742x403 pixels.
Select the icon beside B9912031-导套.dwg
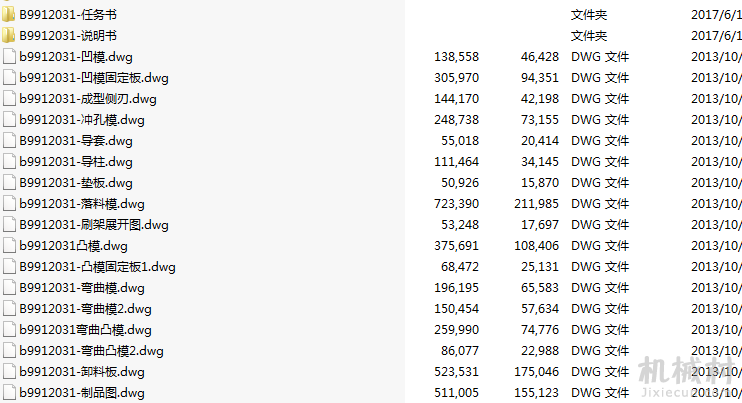click(x=9, y=140)
